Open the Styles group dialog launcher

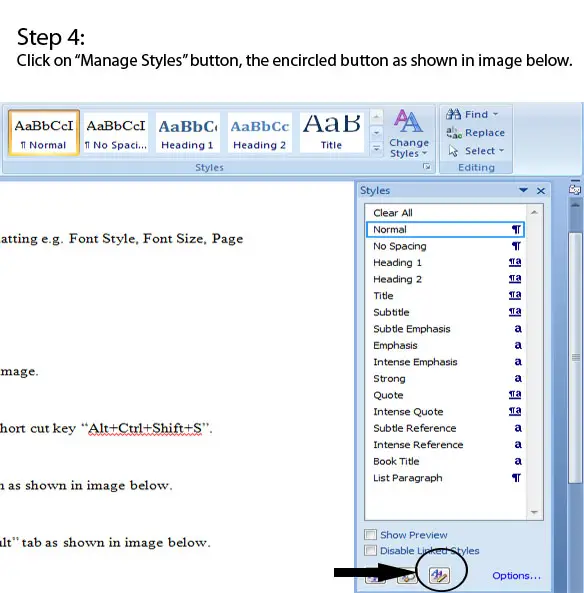(427, 167)
